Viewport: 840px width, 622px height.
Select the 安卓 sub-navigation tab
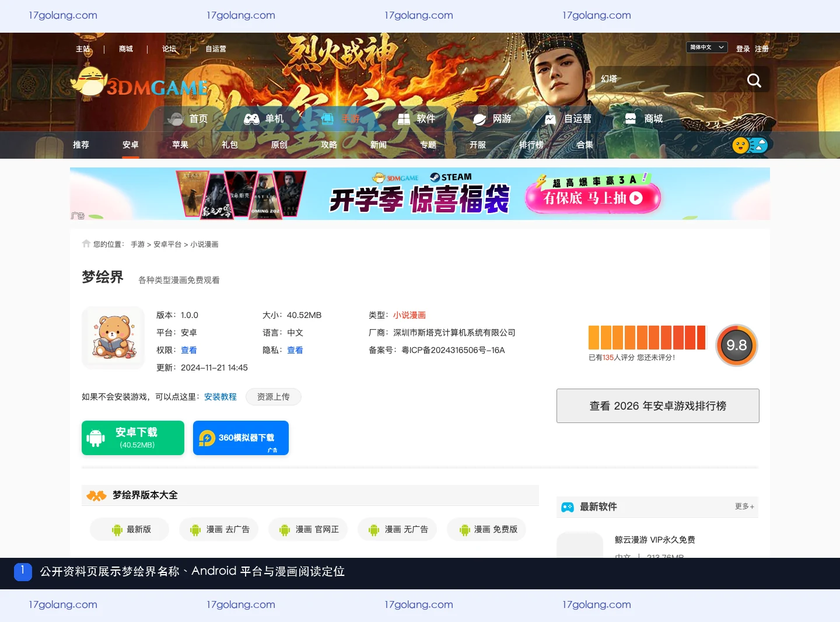[x=131, y=145]
